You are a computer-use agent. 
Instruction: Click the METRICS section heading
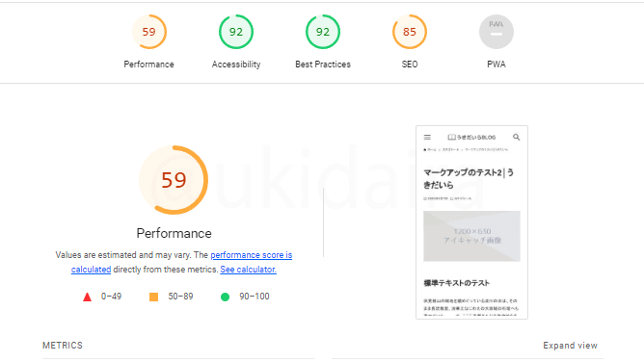point(63,346)
